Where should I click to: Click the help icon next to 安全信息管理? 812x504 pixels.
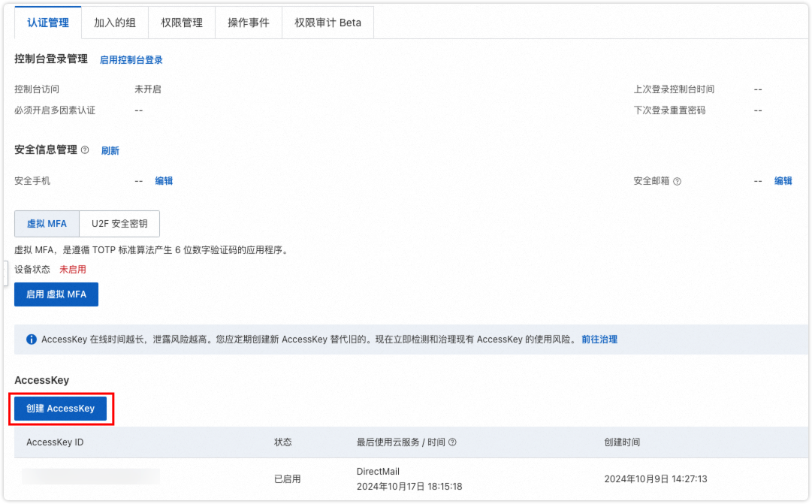85,150
